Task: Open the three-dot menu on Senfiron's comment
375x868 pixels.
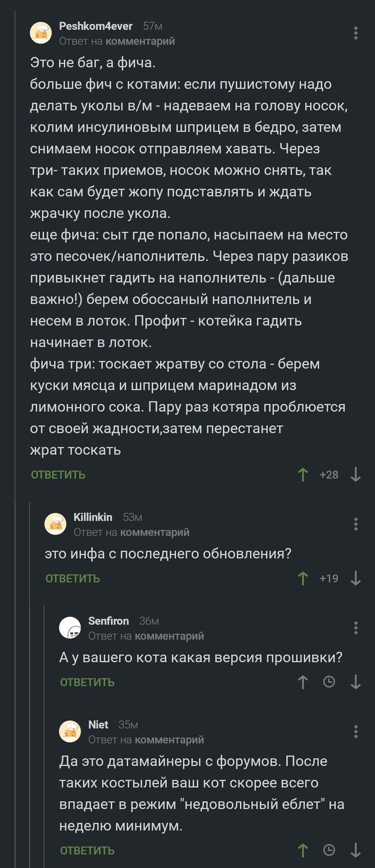Action: click(x=355, y=627)
